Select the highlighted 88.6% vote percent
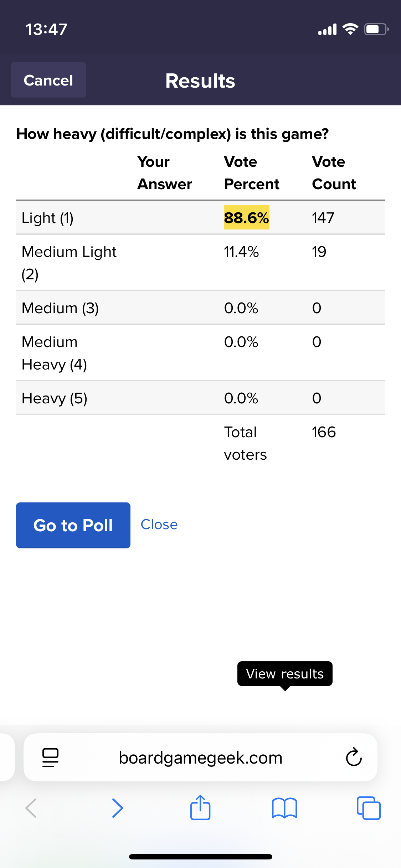 pyautogui.click(x=246, y=217)
